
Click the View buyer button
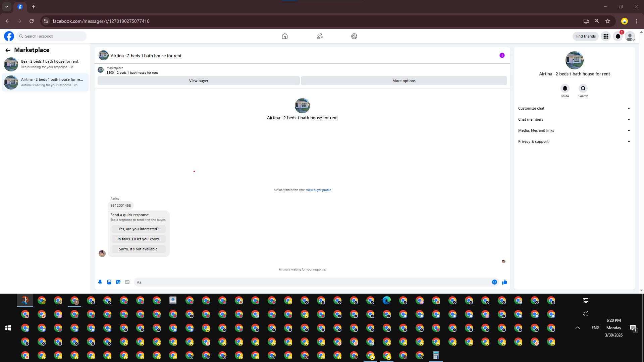pyautogui.click(x=199, y=81)
